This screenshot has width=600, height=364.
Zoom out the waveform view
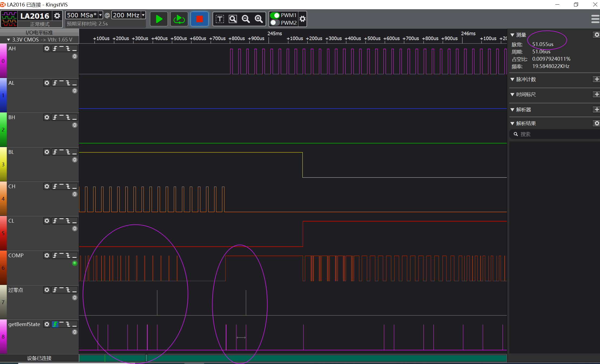(246, 19)
